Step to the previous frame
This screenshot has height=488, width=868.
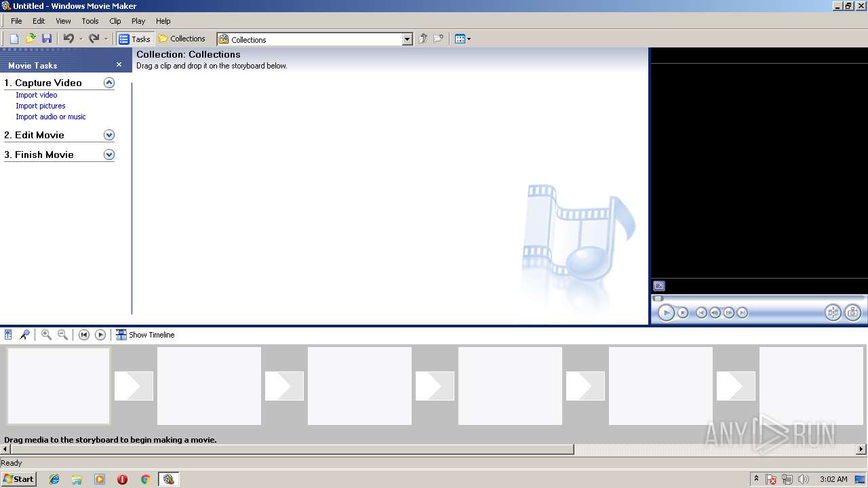pyautogui.click(x=715, y=312)
